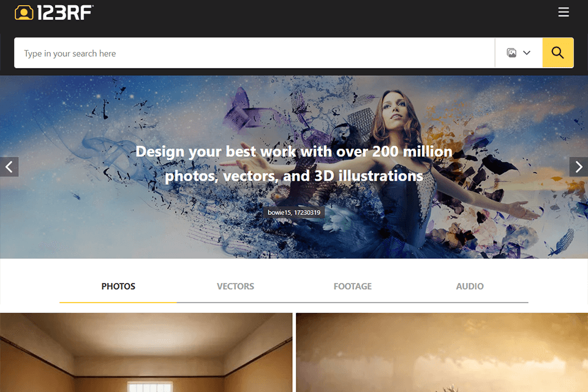Show the previous banner slide
Screen dimensions: 588x392
tap(9, 167)
